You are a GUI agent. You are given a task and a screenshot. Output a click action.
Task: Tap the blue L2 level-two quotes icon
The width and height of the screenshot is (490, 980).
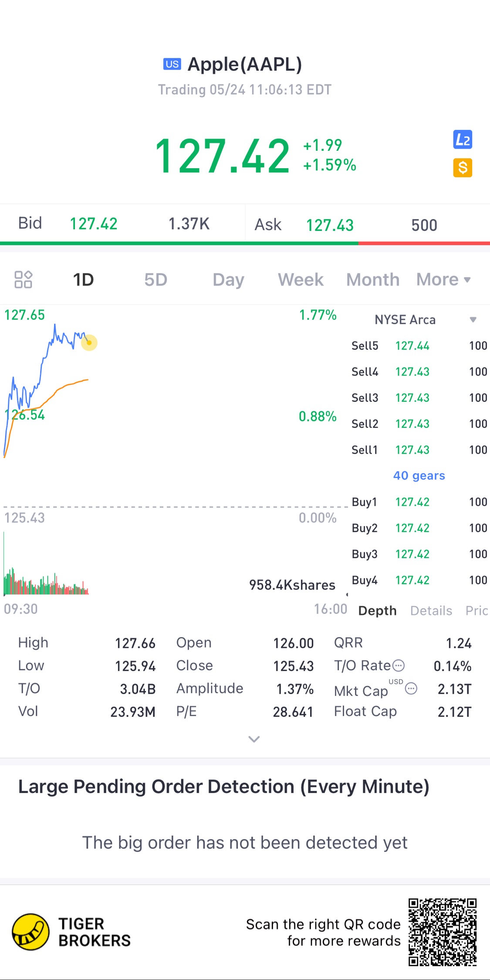click(462, 140)
